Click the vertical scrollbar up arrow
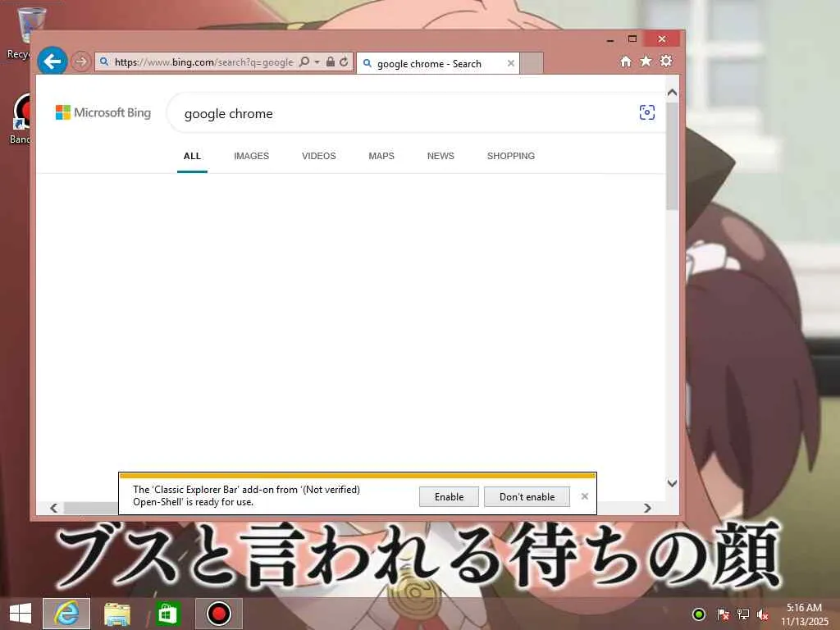 (673, 93)
